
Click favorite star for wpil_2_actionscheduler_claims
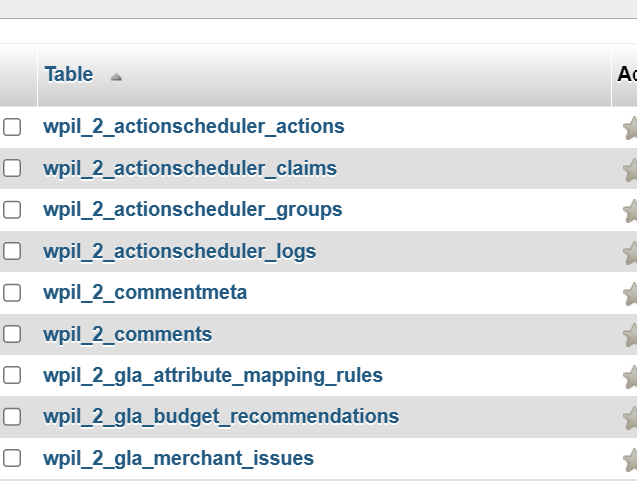tap(630, 169)
